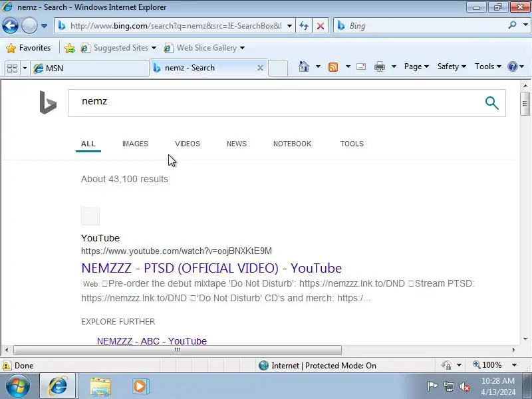532x399 pixels.
Task: Click the Quick Tabs grid icon
Action: (x=12, y=68)
